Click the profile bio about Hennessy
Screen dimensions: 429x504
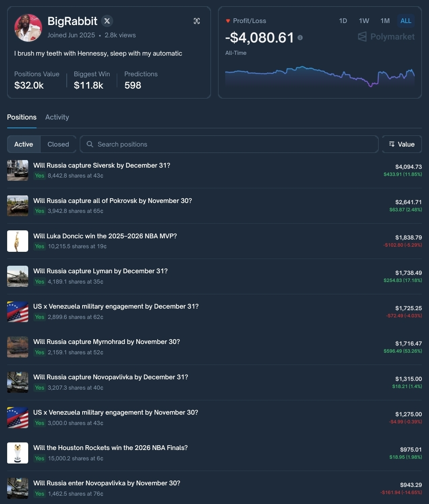[x=98, y=53]
